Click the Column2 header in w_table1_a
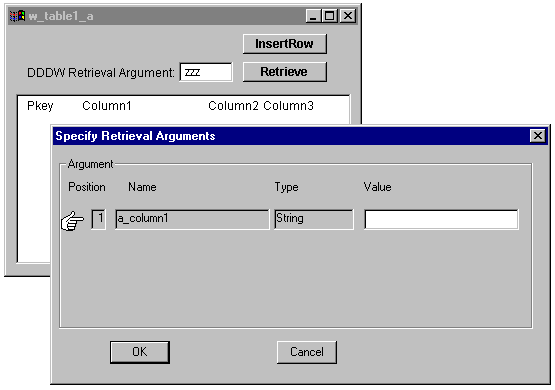The width and height of the screenshot is (555, 390). [x=233, y=106]
